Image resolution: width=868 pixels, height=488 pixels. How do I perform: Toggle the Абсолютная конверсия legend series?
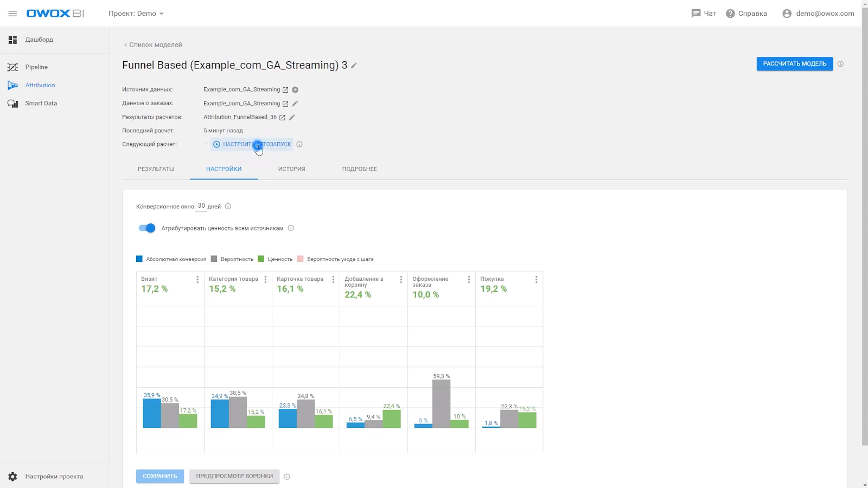140,259
